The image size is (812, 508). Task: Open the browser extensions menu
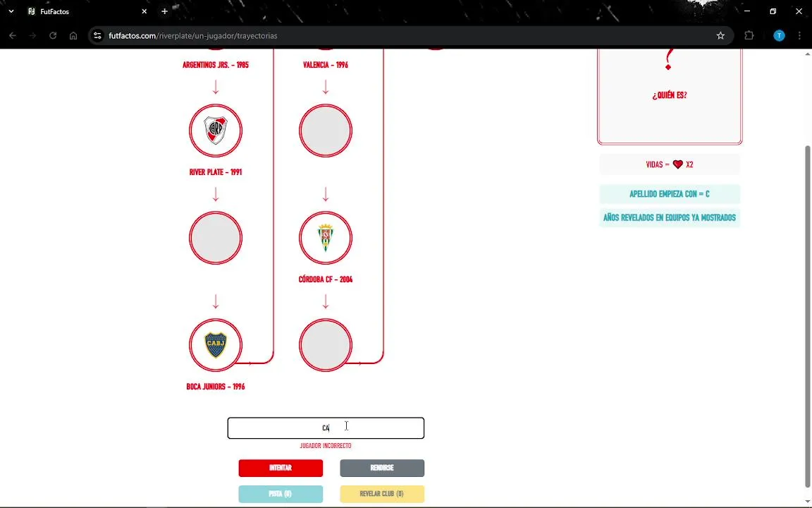coord(749,36)
